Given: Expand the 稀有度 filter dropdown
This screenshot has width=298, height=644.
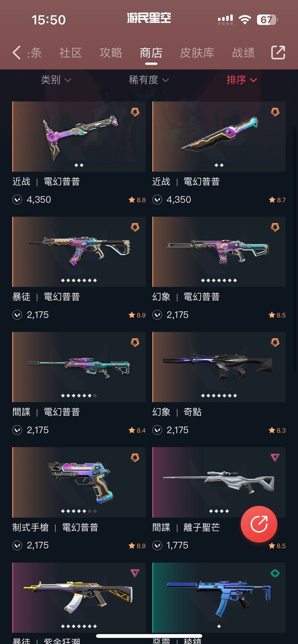Looking at the screenshot, I should (x=149, y=80).
